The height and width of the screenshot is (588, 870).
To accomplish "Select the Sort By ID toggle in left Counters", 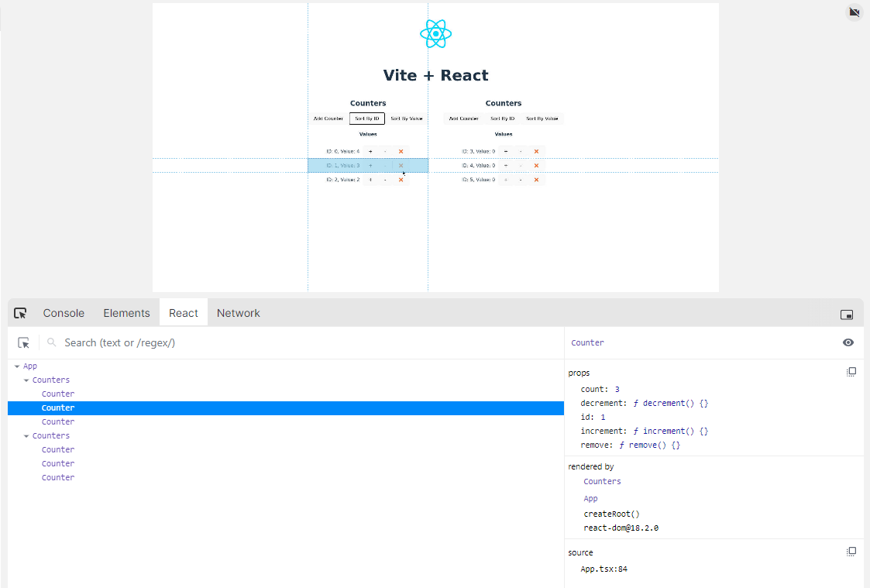I will click(366, 118).
